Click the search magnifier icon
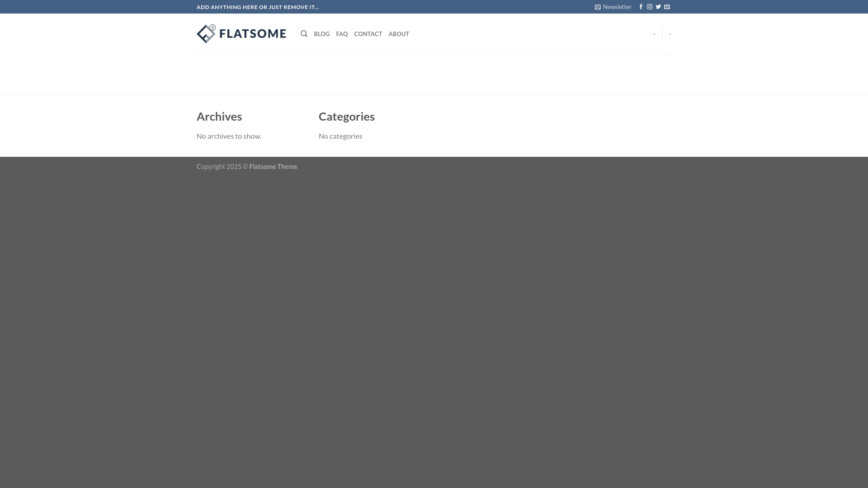 (x=304, y=34)
